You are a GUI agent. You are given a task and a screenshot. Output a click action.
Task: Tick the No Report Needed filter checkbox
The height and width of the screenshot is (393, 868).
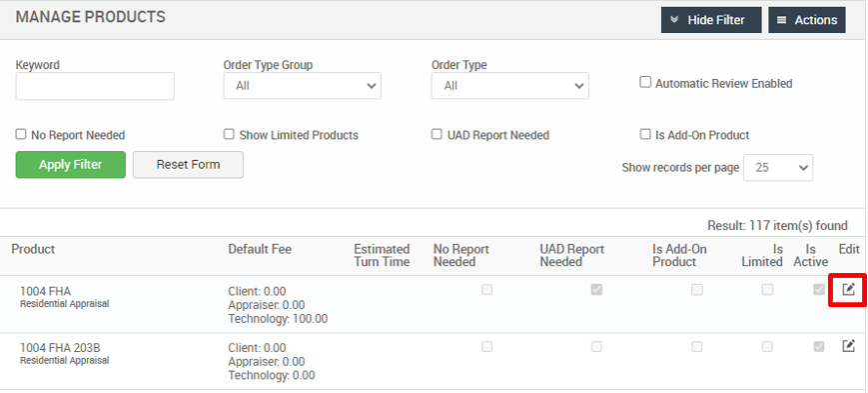coord(21,134)
